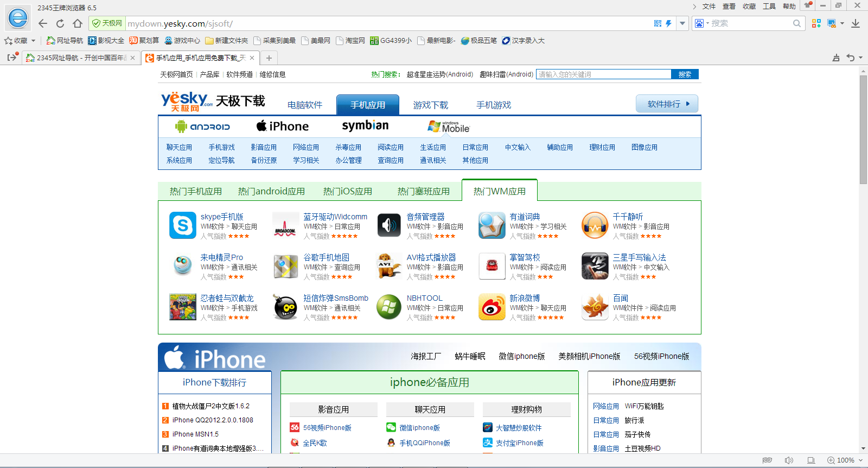Screen dimensions: 868x468
Task: Select the Apple iPhone platform logo
Action: click(x=283, y=126)
